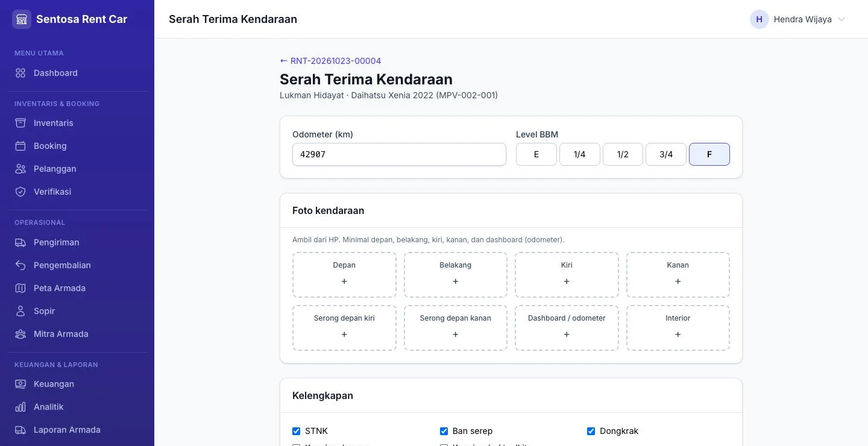The image size is (868, 446).
Task: Set BBM level to 3/4
Action: pos(666,154)
